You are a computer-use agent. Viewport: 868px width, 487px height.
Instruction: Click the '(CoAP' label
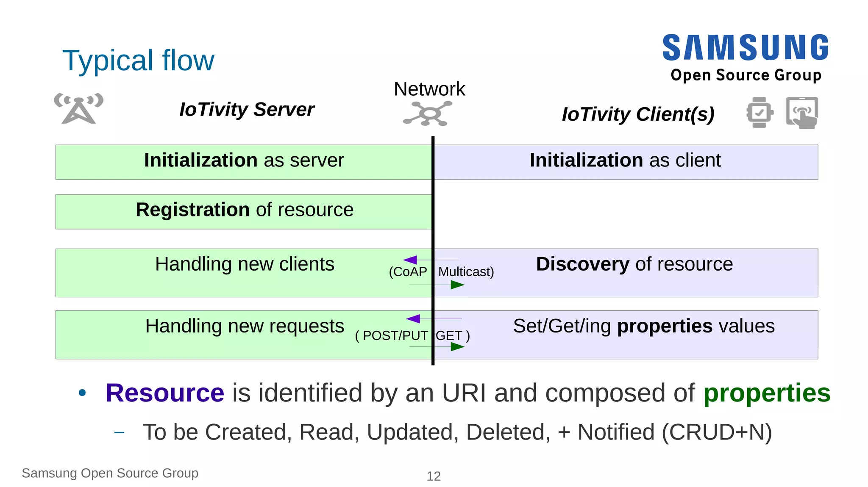coord(408,271)
